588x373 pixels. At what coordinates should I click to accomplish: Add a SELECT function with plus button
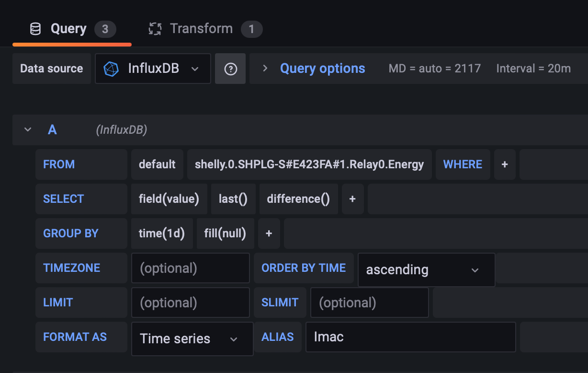pos(352,199)
